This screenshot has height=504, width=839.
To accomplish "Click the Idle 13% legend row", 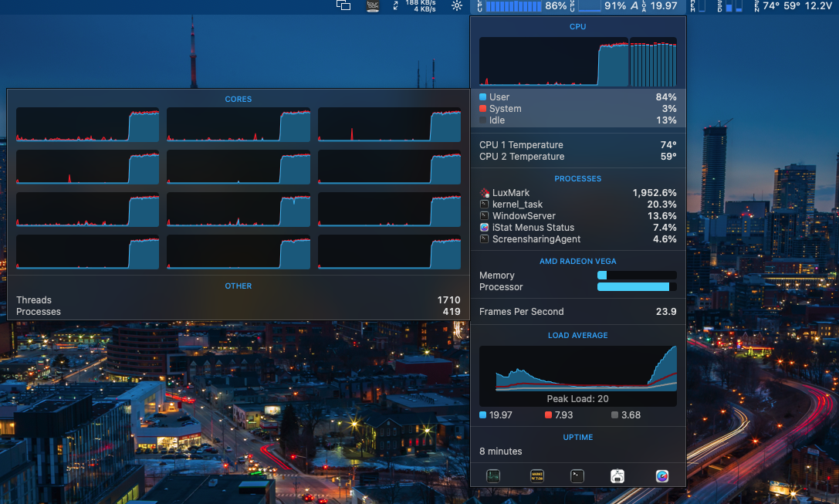I will point(578,120).
